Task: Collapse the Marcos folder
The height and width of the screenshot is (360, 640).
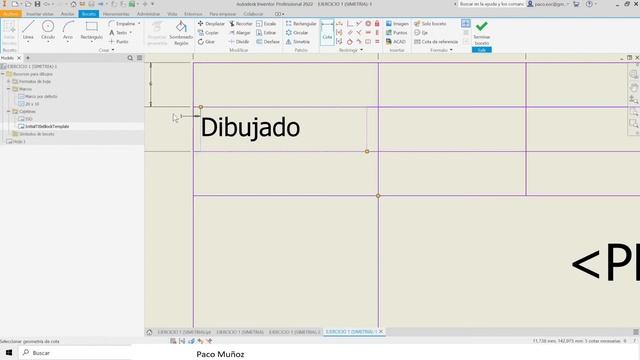Action: point(9,89)
